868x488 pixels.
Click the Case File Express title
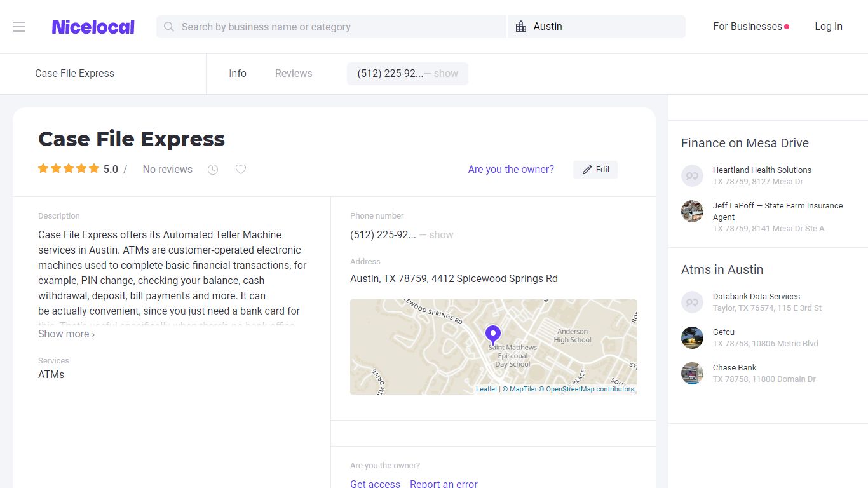click(x=132, y=139)
